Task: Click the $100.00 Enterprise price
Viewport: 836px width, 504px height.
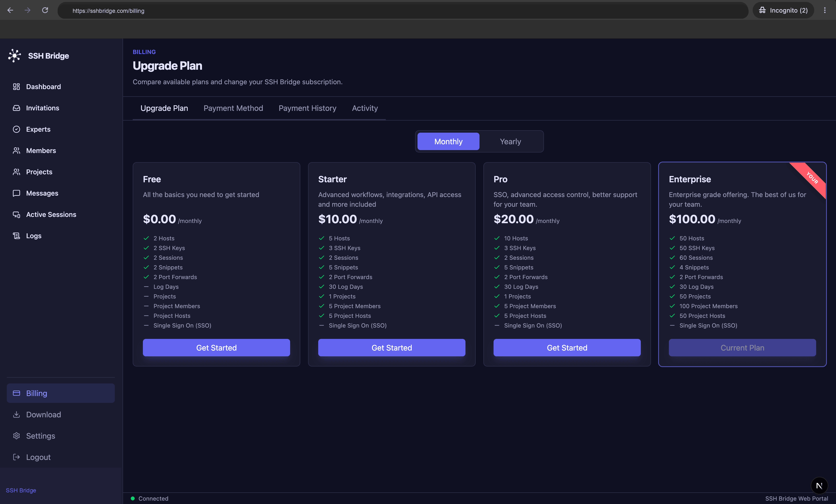Action: click(692, 219)
